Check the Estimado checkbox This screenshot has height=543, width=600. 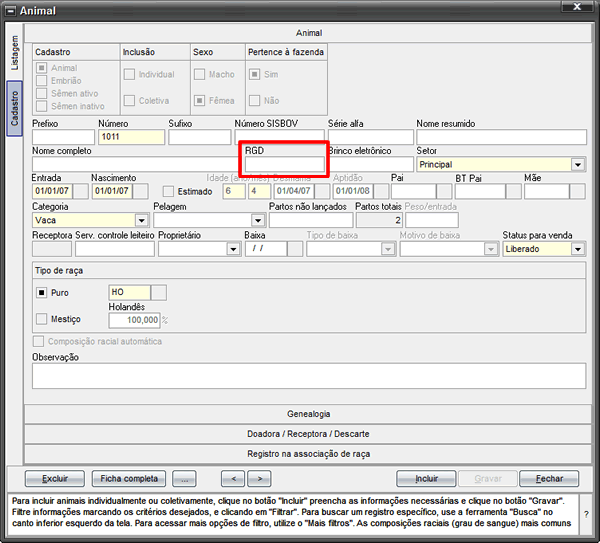[168, 191]
